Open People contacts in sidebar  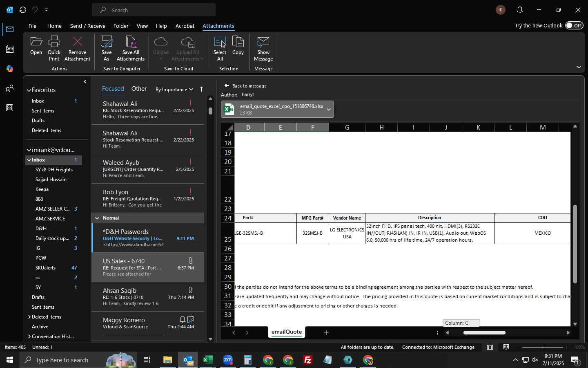(x=10, y=88)
